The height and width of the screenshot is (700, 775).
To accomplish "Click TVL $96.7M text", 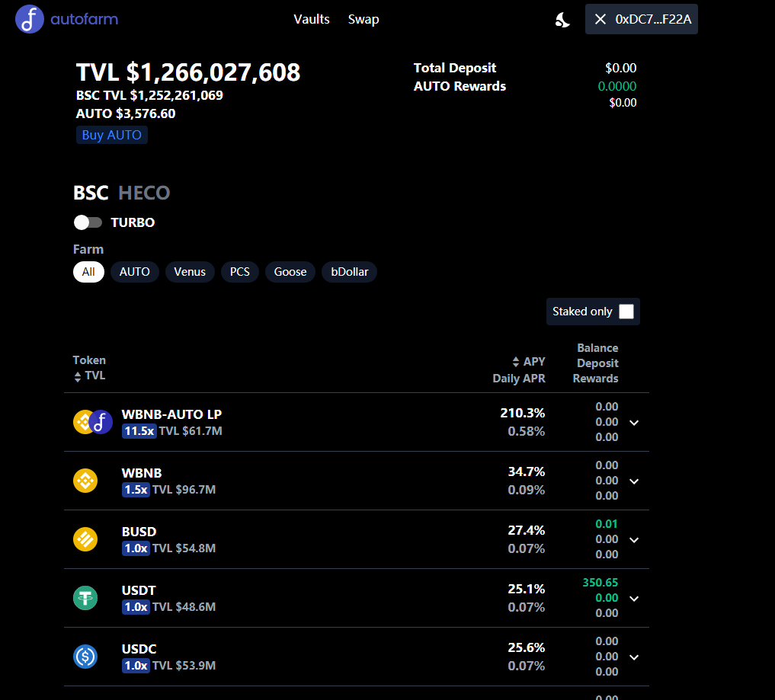I will [184, 490].
